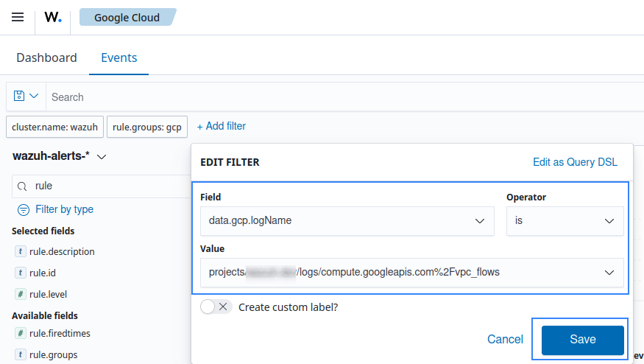This screenshot has width=644, height=364.
Task: Switch to the Dashboard tab
Action: (x=46, y=57)
